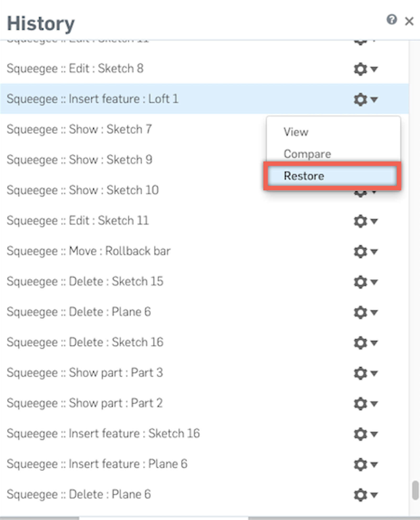The height and width of the screenshot is (520, 420).
Task: Click gear icon beside Show part Part 3
Action: pyautogui.click(x=360, y=373)
